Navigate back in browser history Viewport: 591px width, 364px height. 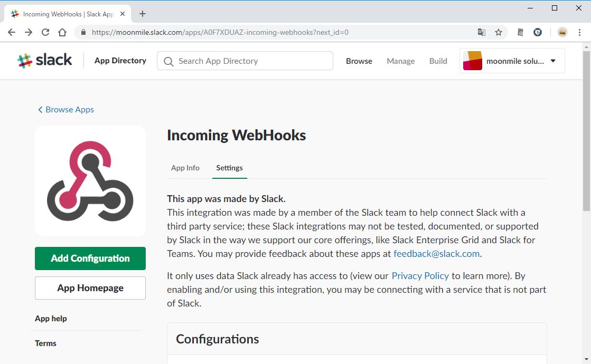coord(12,32)
